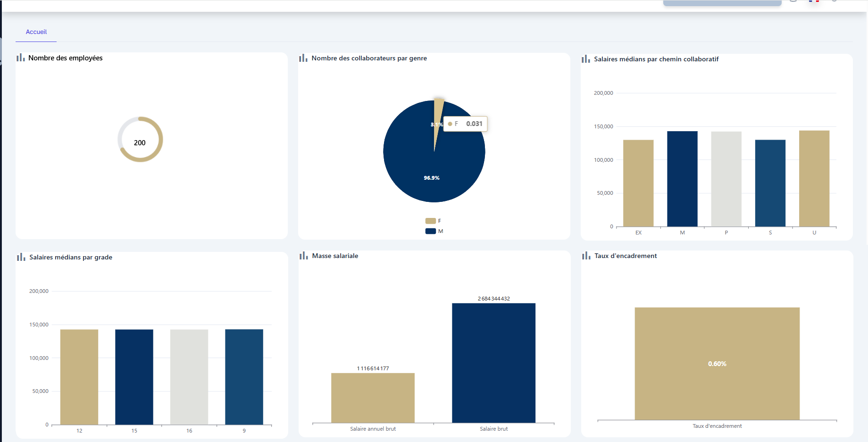
Task: Click the navy M legend color swatch
Action: coord(430,231)
